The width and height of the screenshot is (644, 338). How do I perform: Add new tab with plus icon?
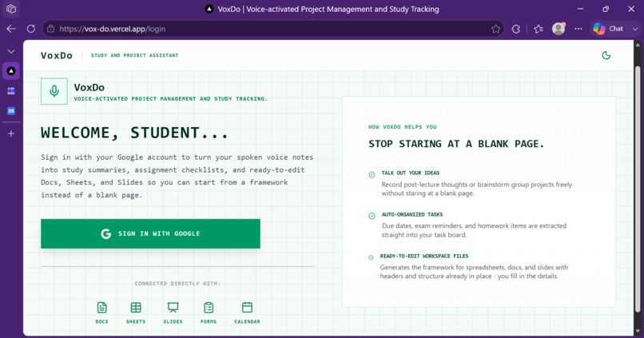point(11,133)
